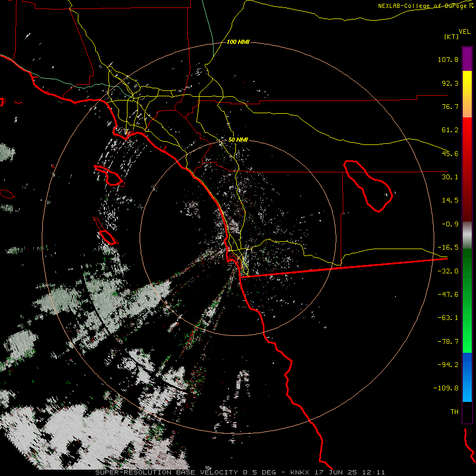Image resolution: width=476 pixels, height=476 pixels.
Task: Pick the yellow segment of the velocity color bar
Action: (467, 94)
